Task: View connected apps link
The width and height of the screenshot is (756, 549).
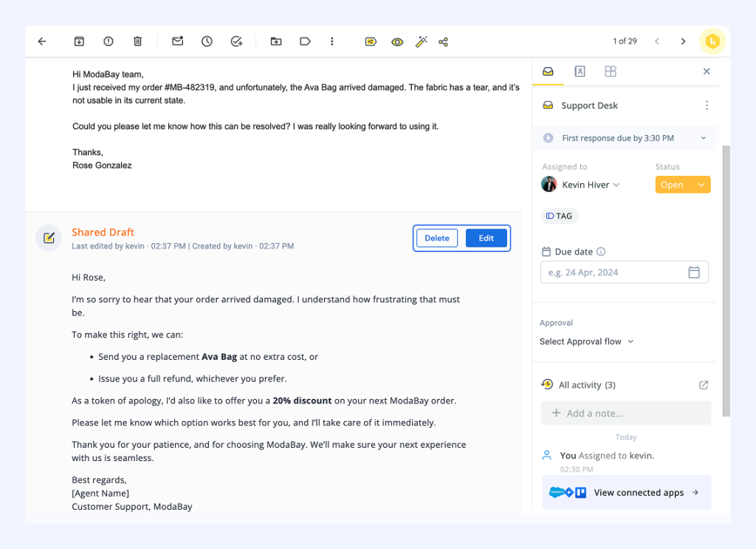Action: click(627, 493)
